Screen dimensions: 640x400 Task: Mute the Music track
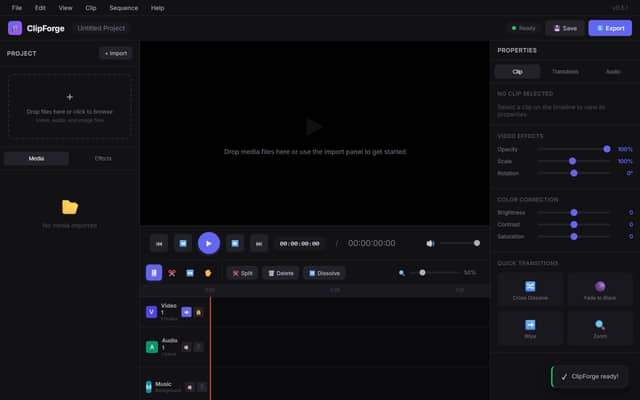coord(189,387)
